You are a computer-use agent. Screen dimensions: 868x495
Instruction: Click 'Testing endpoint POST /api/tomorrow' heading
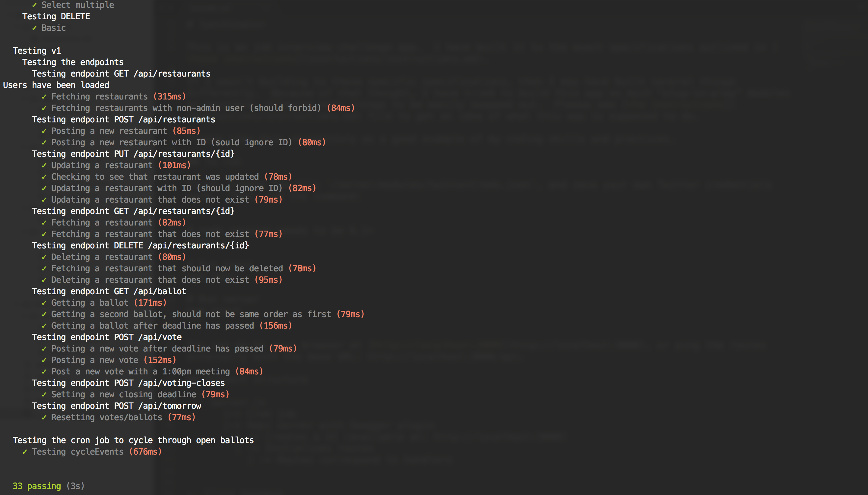tap(117, 406)
